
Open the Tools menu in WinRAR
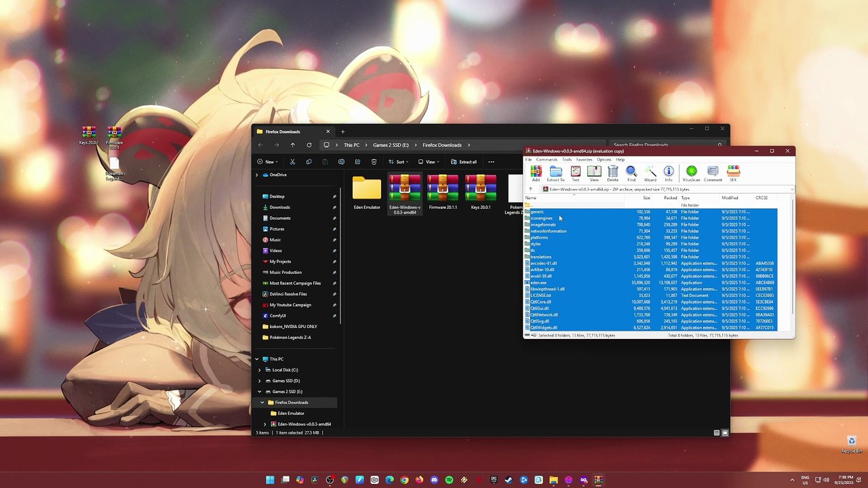(x=567, y=159)
